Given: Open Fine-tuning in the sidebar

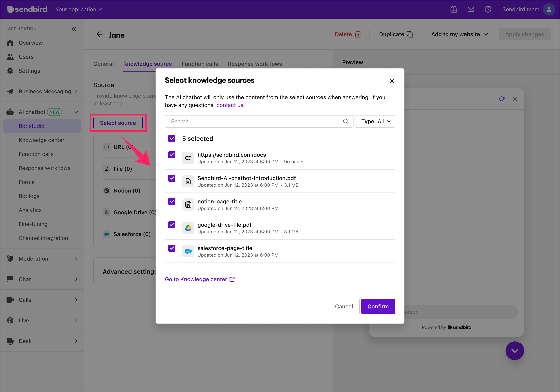Looking at the screenshot, I should click(x=33, y=224).
